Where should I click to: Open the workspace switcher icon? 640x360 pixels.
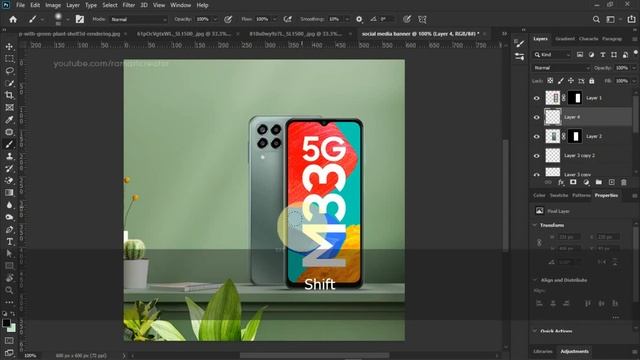click(x=611, y=19)
